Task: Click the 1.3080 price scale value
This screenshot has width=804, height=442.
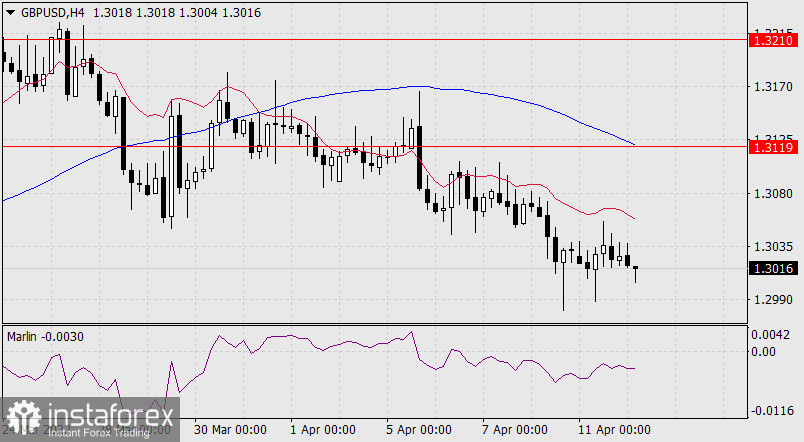Action: click(x=773, y=193)
